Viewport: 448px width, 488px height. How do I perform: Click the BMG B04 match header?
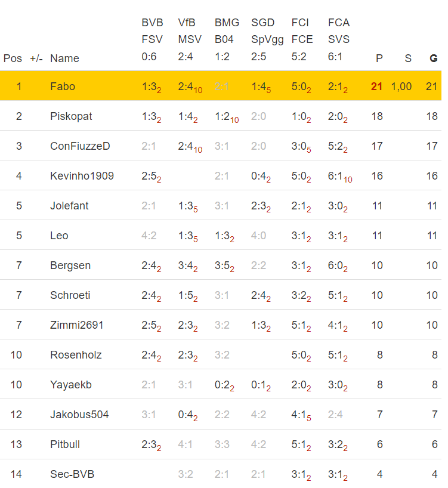tap(227, 40)
